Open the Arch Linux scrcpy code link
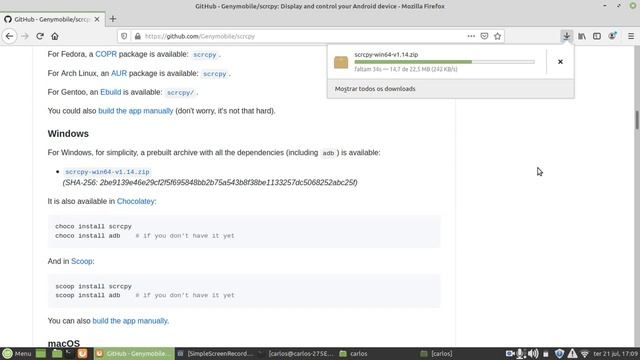The image size is (640, 360). click(x=215, y=74)
